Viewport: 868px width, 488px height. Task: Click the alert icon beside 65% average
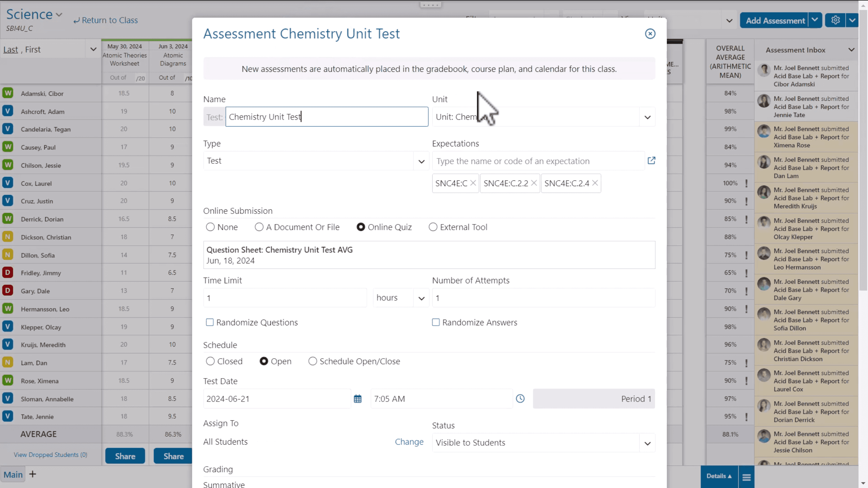[746, 273]
